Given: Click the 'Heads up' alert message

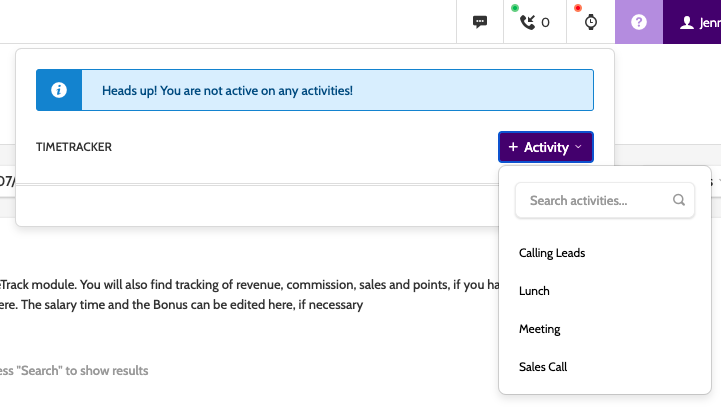Looking at the screenshot, I should coord(227,90).
